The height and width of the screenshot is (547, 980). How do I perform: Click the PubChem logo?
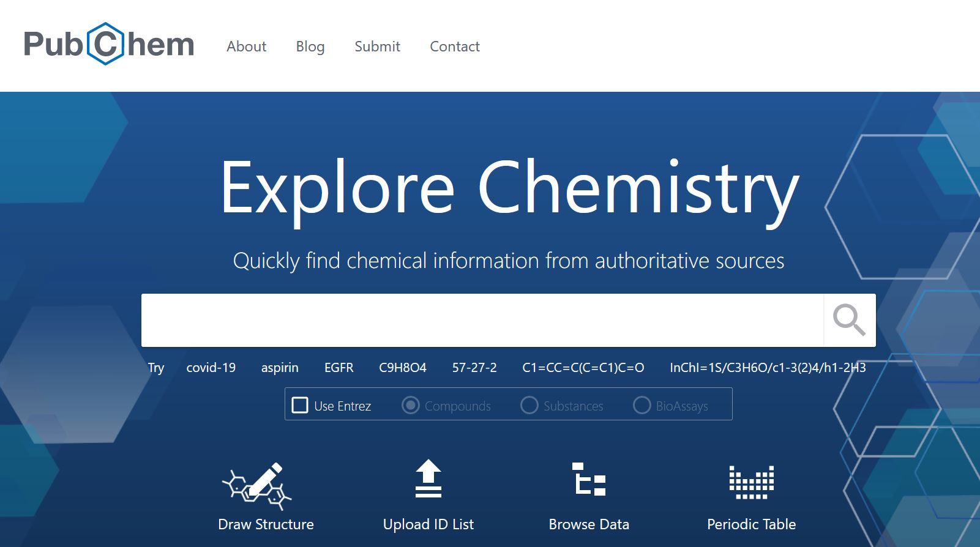coord(109,44)
